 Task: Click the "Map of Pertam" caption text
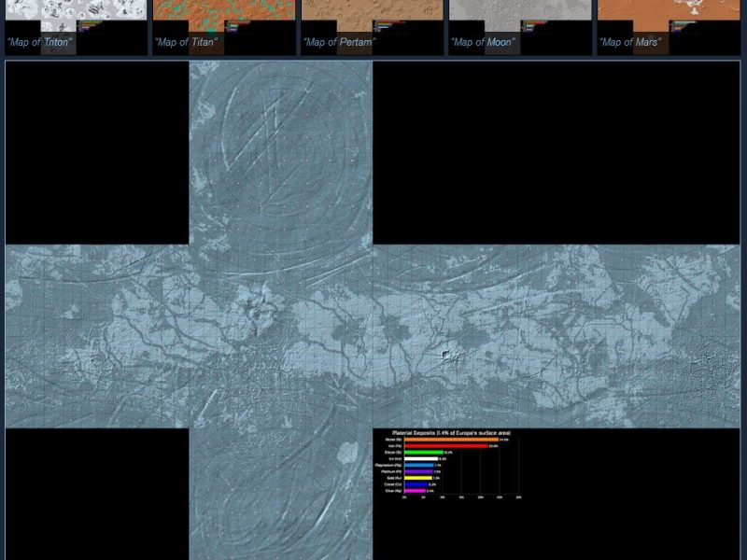click(x=339, y=43)
